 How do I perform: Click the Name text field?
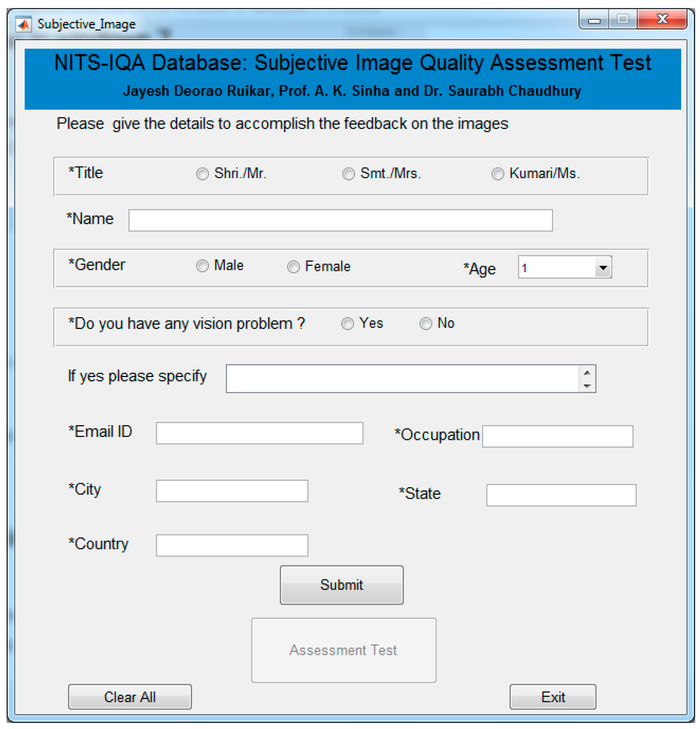(340, 220)
